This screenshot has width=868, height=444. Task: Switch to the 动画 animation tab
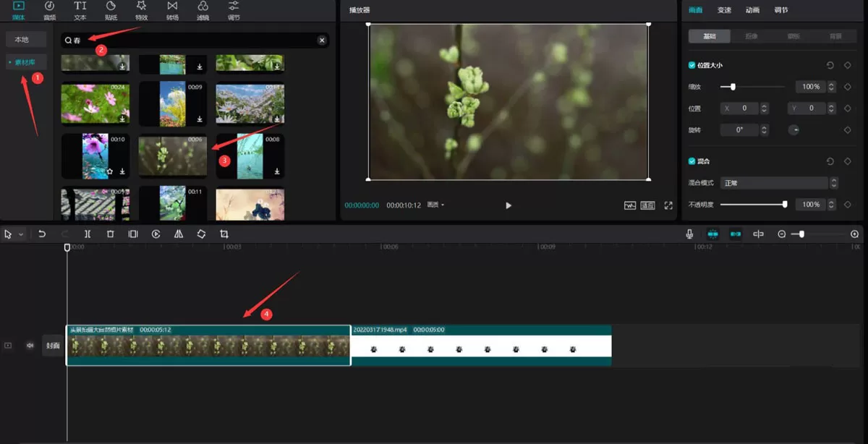[752, 10]
